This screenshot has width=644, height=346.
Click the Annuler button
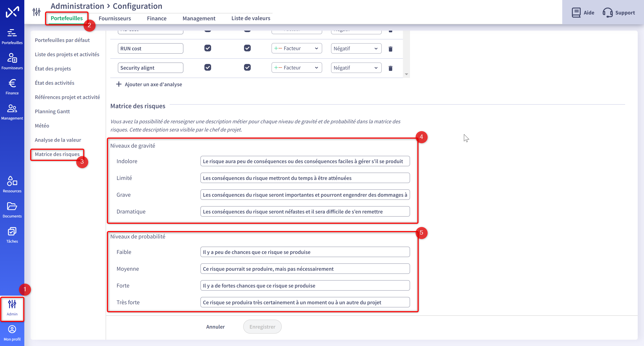215,327
